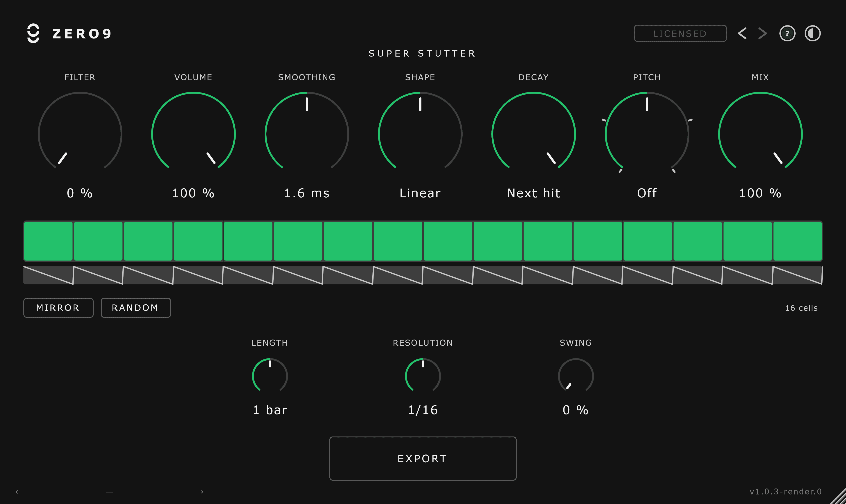Click the '1/16' resolution value
The height and width of the screenshot is (504, 846).
tap(423, 410)
